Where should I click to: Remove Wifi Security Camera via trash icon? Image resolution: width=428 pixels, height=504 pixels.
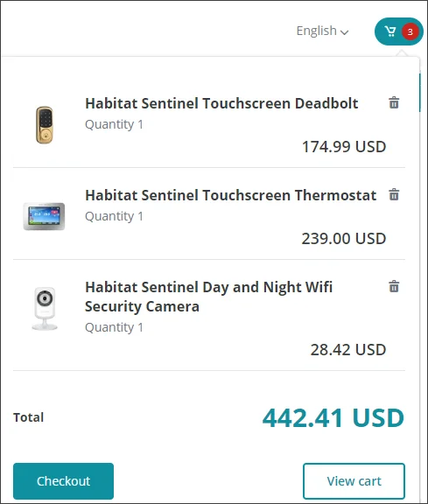pos(394,286)
